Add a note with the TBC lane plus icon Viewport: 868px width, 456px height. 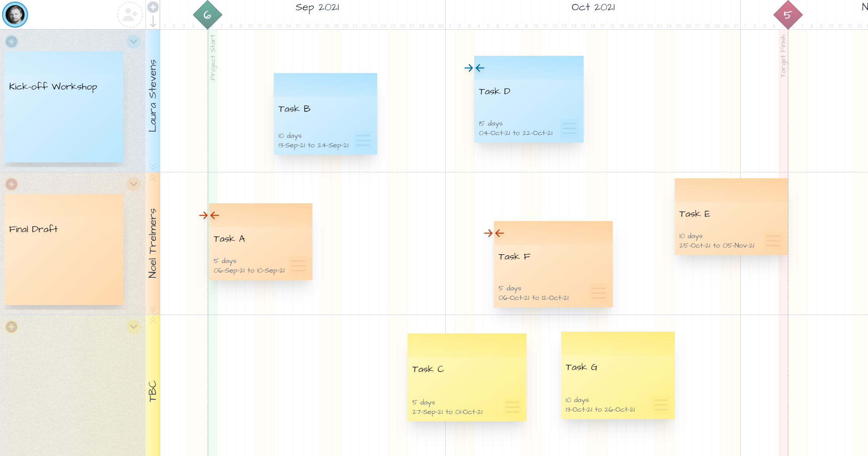12,327
